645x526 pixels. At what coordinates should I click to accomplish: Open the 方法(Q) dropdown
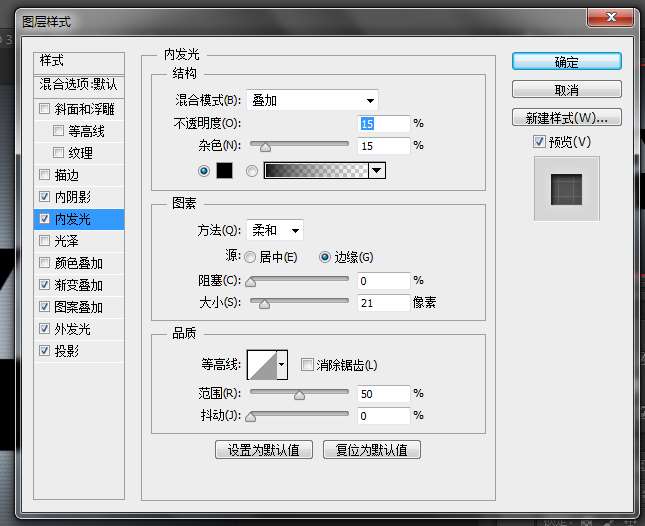275,230
